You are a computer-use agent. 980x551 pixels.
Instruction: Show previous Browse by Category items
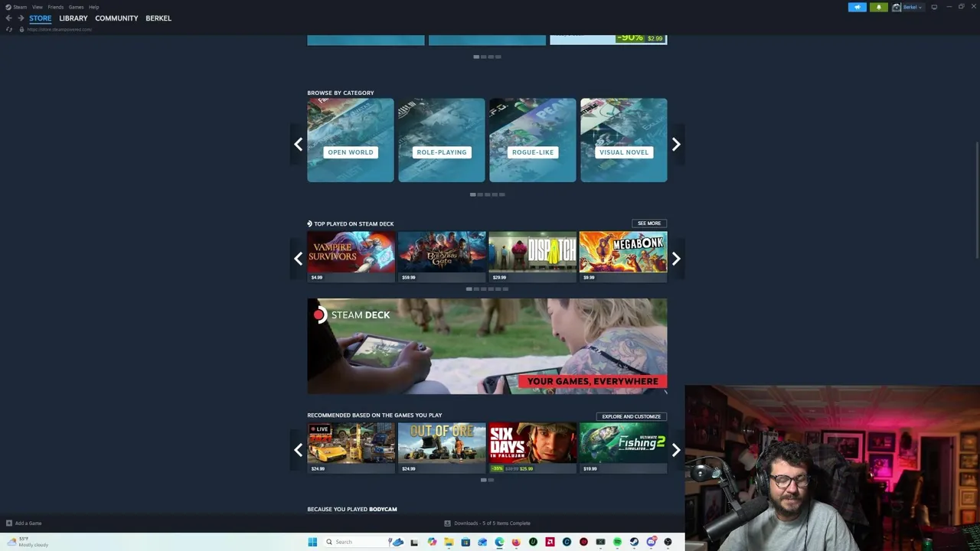pyautogui.click(x=298, y=144)
